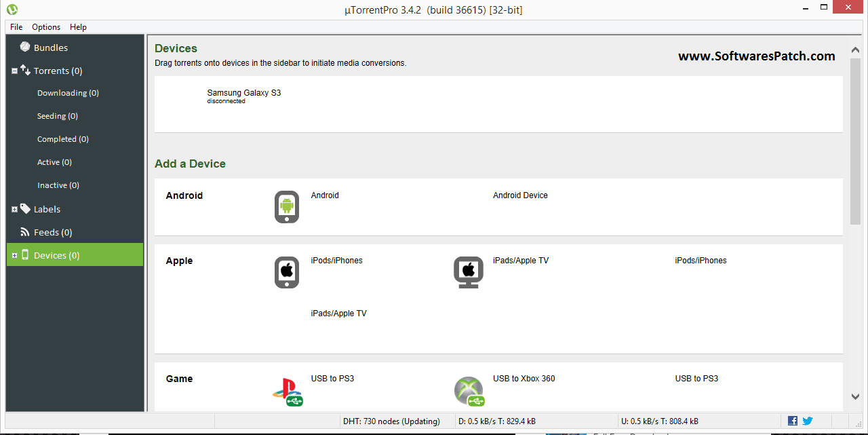The height and width of the screenshot is (435, 868).
Task: Choose the rightmost 'USB to PS3' option
Action: [696, 379]
